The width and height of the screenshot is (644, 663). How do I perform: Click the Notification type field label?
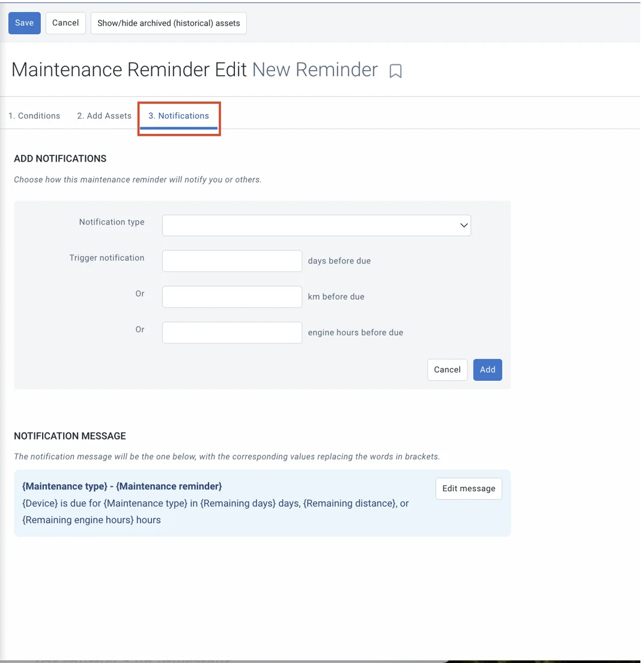tap(112, 222)
